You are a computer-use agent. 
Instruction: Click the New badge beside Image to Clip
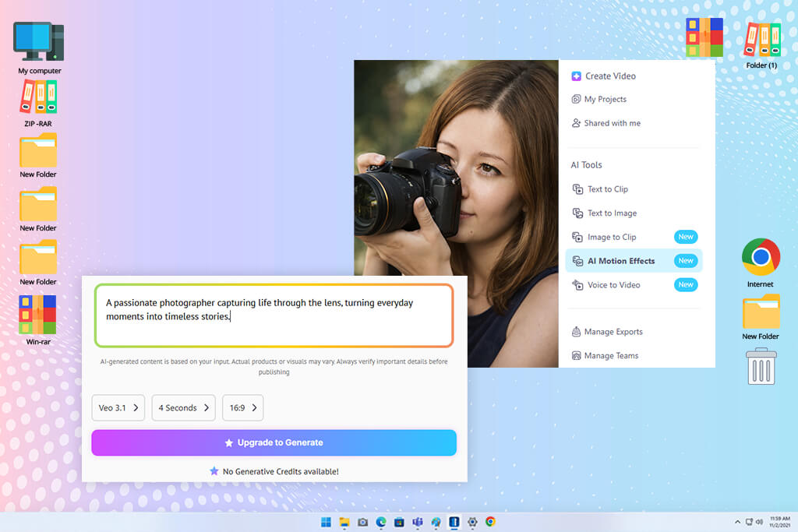[686, 237]
